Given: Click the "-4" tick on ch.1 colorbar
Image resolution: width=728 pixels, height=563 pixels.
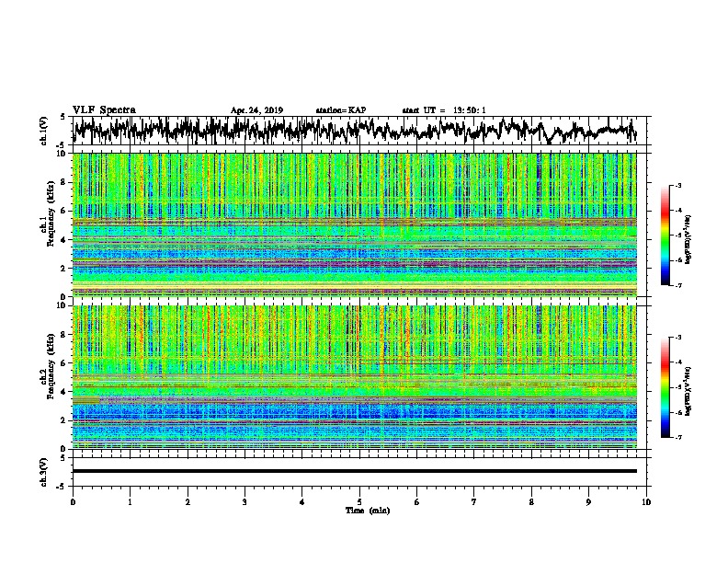Looking at the screenshot, I should point(678,211).
